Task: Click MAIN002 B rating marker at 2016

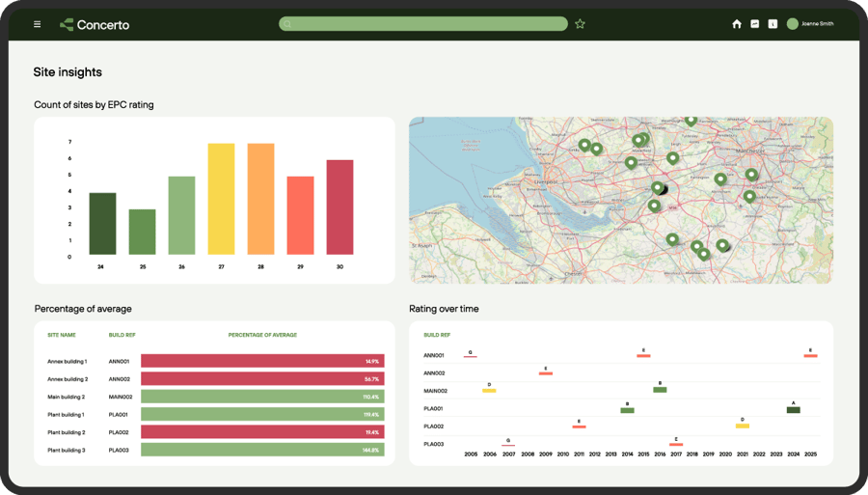Action: (660, 390)
